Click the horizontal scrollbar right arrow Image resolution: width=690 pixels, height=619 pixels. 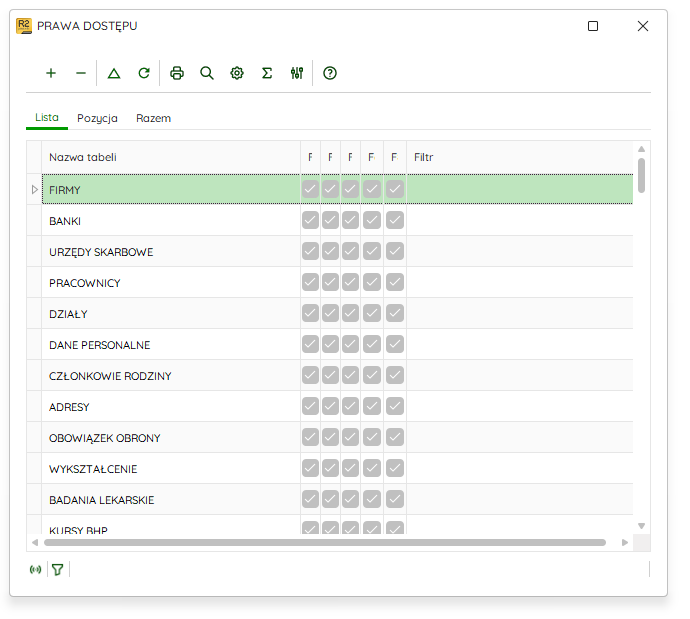(x=625, y=542)
